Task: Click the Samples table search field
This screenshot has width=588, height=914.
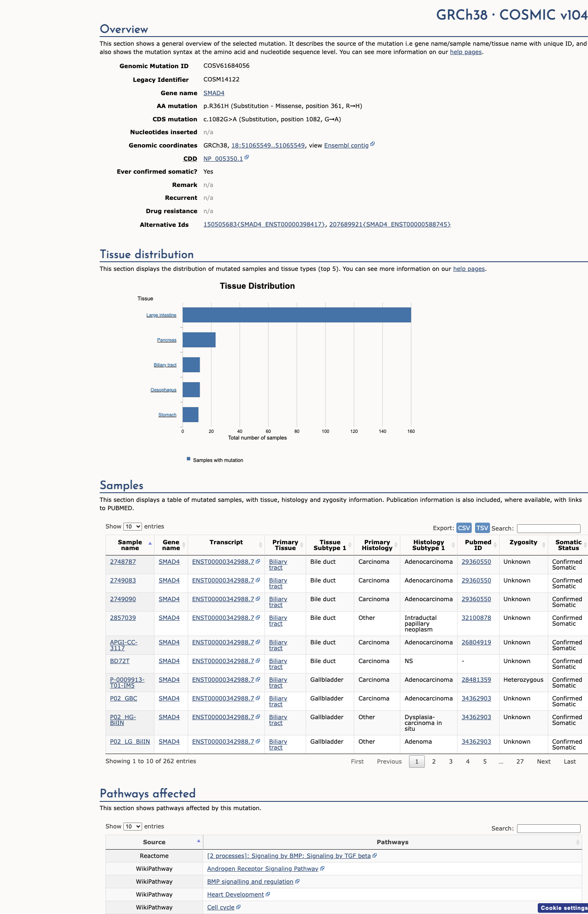Action: coord(549,528)
